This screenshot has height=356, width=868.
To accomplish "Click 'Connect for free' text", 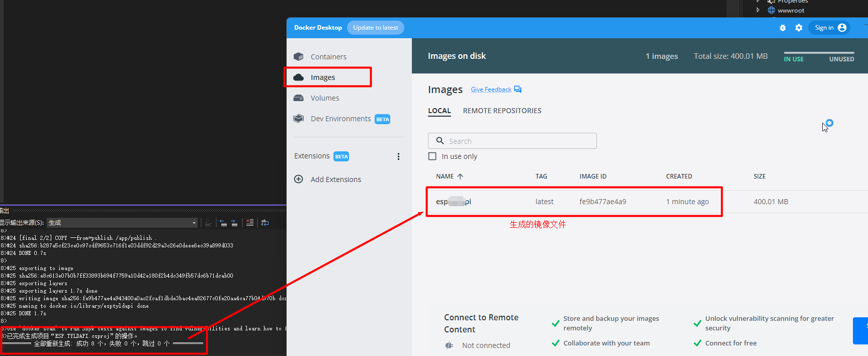I will pyautogui.click(x=731, y=343).
